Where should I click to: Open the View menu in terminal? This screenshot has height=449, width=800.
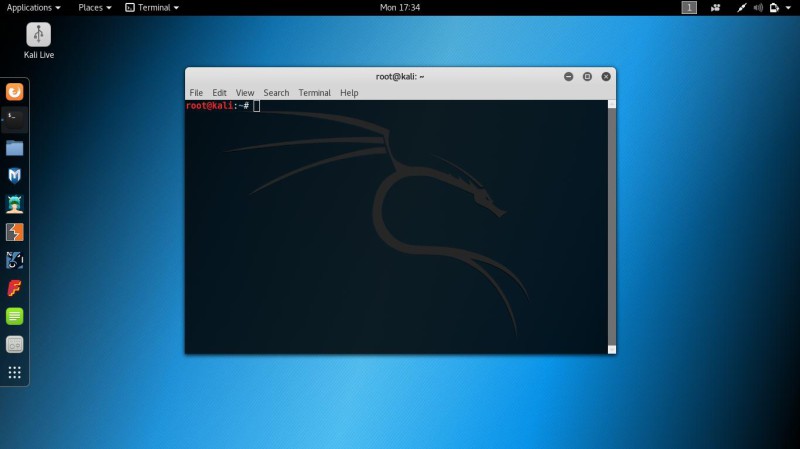(x=245, y=93)
